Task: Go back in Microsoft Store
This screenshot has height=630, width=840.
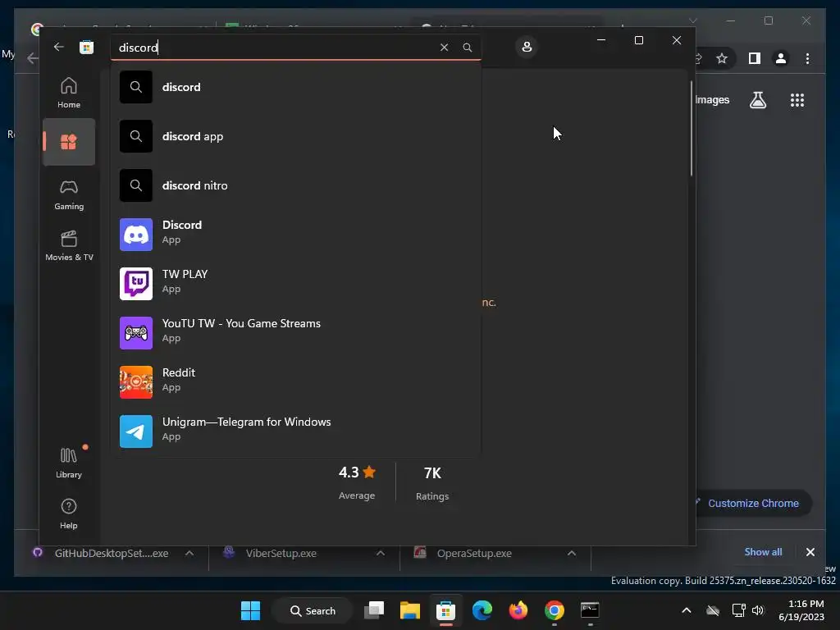Action: pos(58,47)
